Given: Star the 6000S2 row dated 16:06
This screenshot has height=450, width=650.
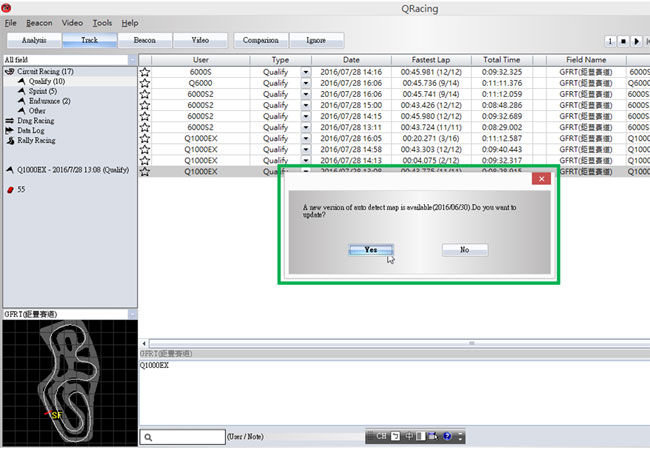Looking at the screenshot, I should coord(145,94).
